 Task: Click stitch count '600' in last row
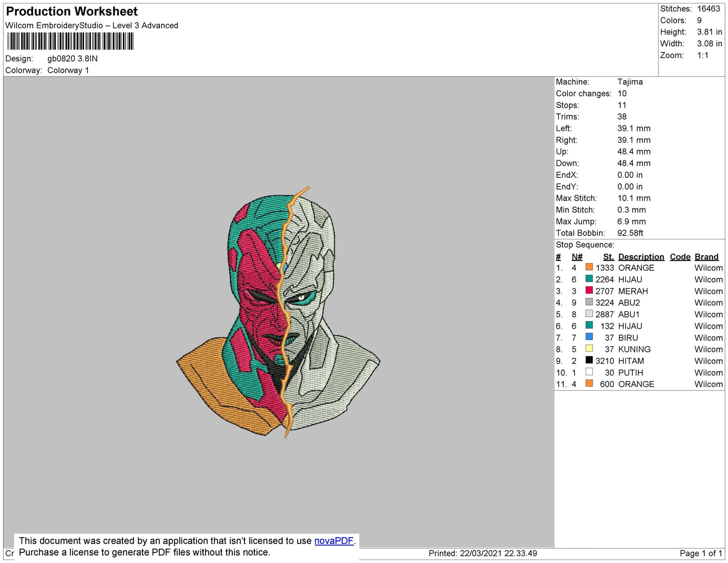tap(607, 384)
